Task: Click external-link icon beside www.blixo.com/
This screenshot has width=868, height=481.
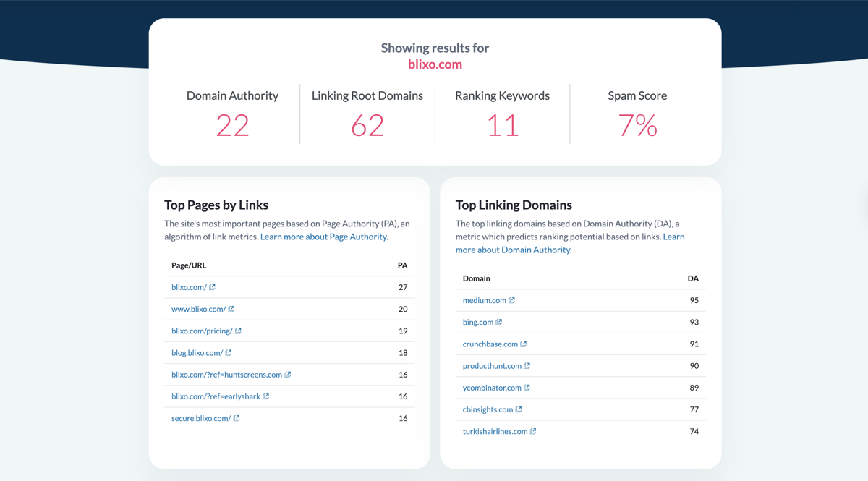Action: tap(231, 309)
